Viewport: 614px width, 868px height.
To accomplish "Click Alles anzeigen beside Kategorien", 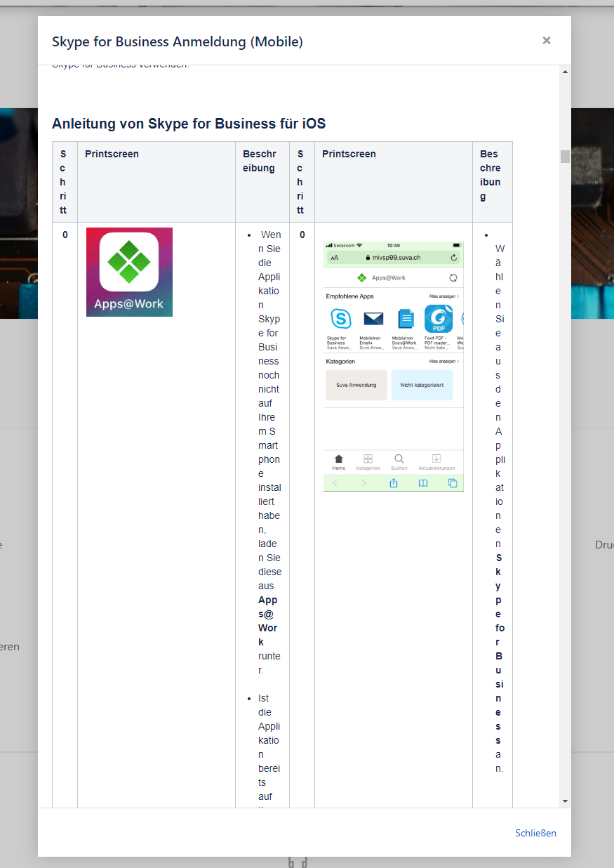I will point(443,361).
